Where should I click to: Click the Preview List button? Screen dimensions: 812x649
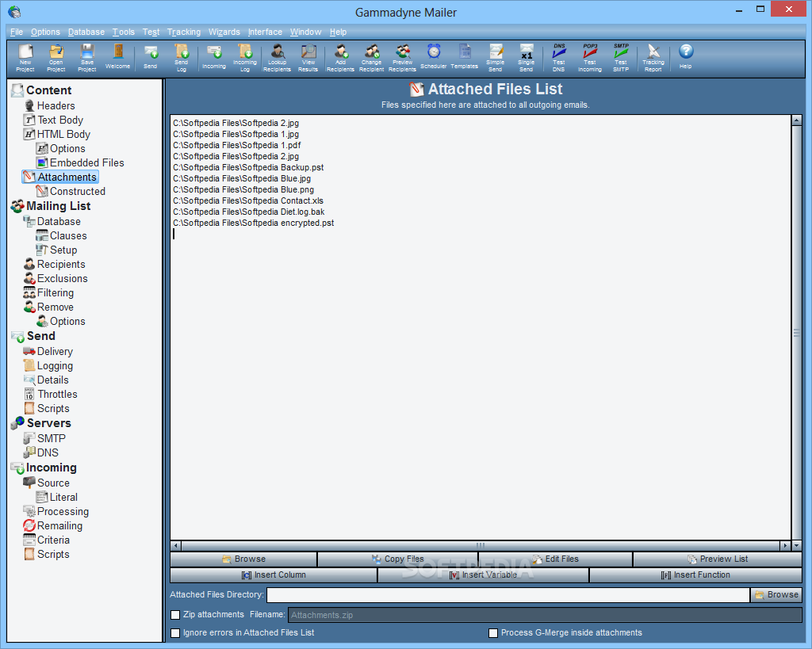point(717,559)
